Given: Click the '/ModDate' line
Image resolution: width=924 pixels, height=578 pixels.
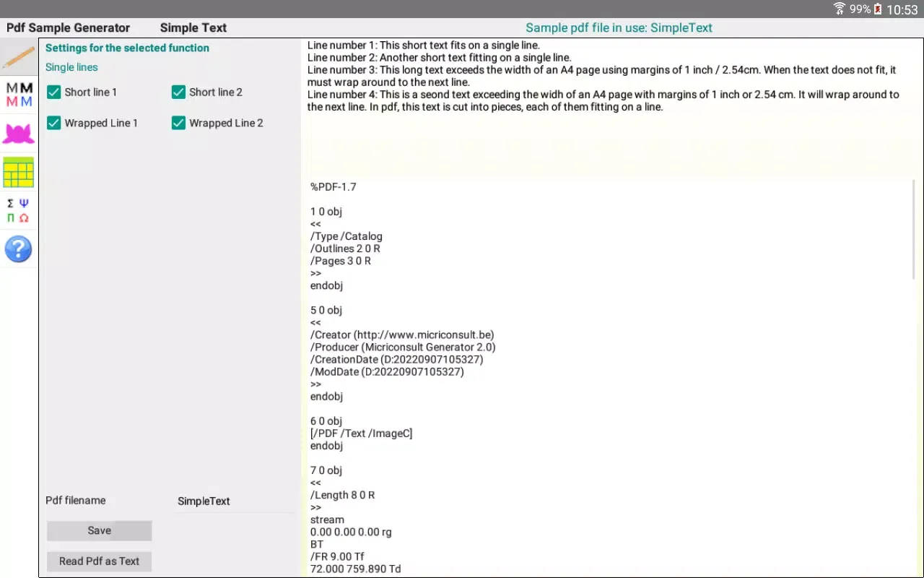Looking at the screenshot, I should click(x=387, y=371).
